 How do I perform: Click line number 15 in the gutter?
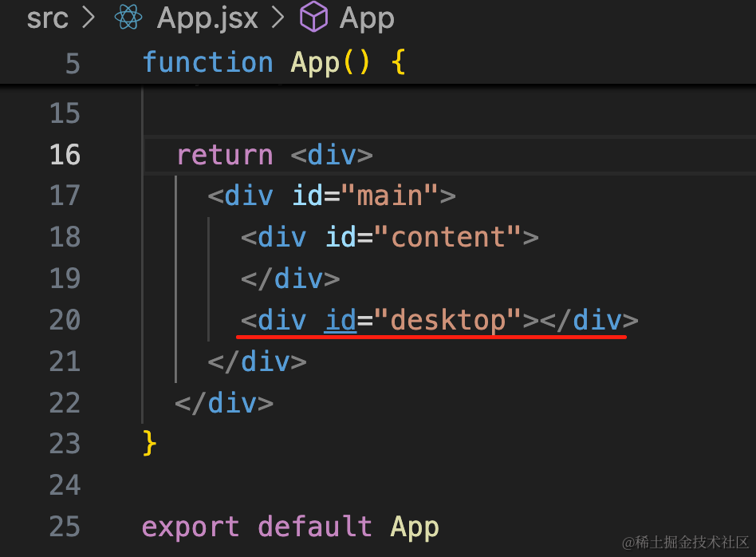point(65,113)
